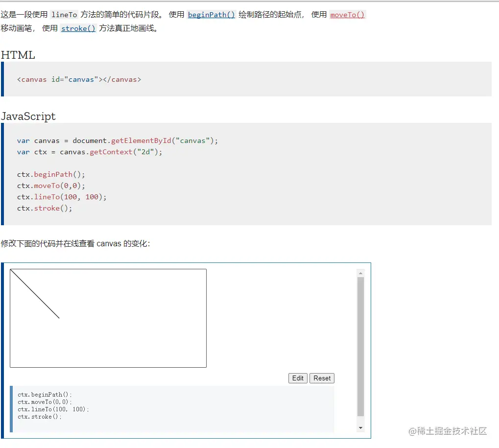Click the scrollbar down arrow in the demo frame
This screenshot has height=448, width=499.
click(x=360, y=427)
